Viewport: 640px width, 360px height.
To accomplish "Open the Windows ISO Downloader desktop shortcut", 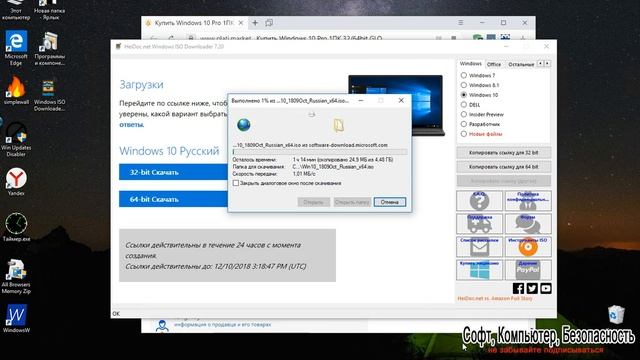I will (x=49, y=95).
